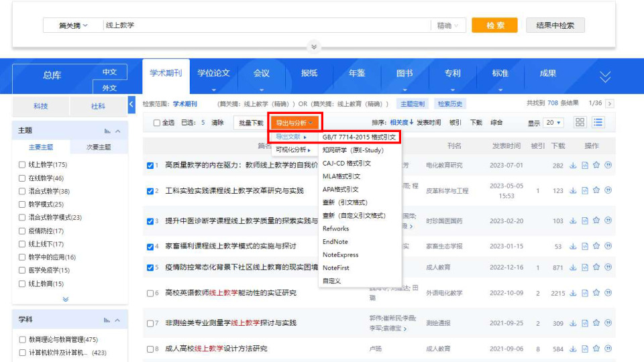Check result 7 非测绘类专业测量学
644x362 pixels.
click(x=150, y=323)
